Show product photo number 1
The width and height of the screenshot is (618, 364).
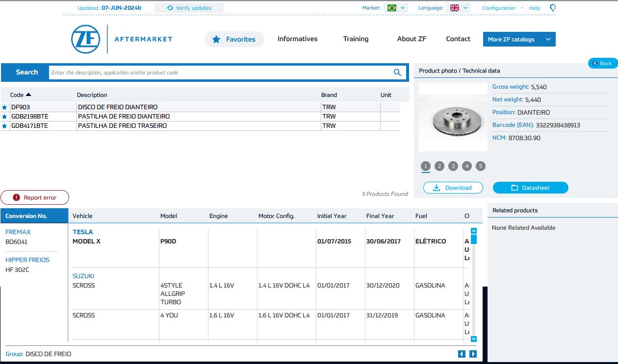(426, 166)
